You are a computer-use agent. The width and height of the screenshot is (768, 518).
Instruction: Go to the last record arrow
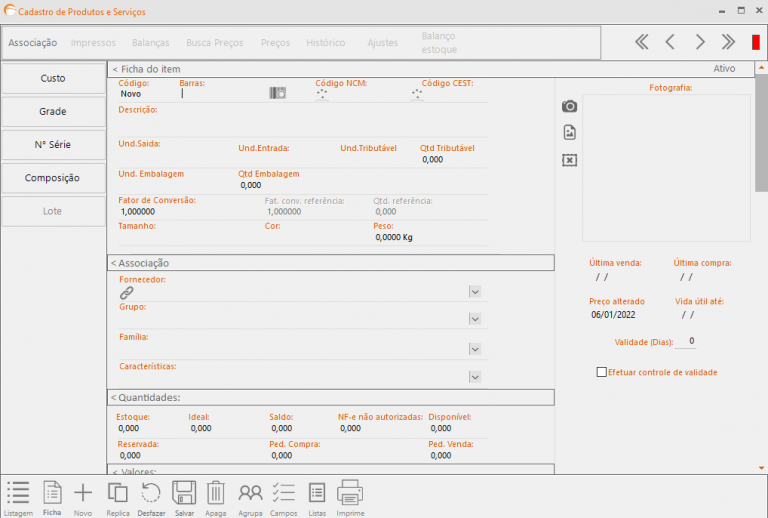(x=729, y=42)
